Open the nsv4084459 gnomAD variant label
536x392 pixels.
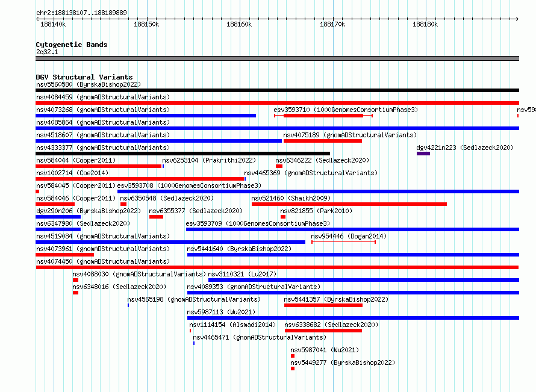point(103,97)
